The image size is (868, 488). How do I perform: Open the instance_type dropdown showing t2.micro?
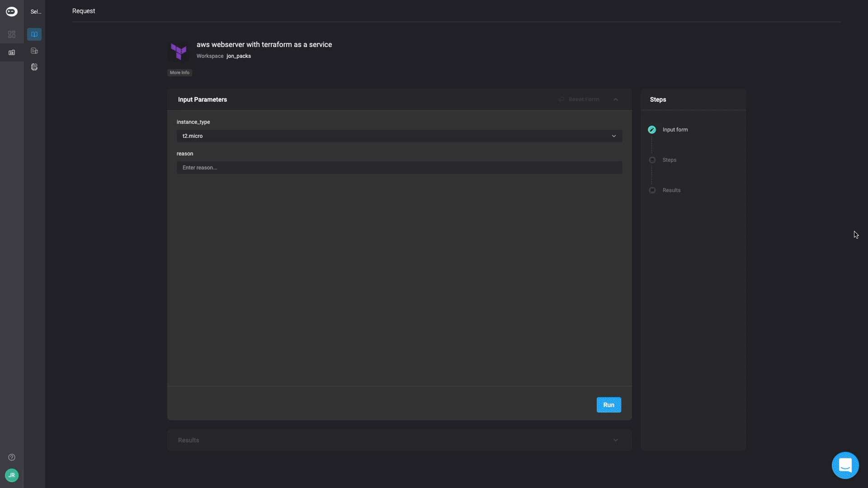[x=399, y=136]
